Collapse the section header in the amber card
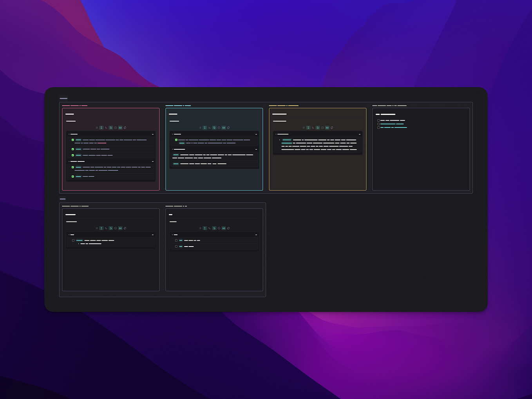532x399 pixels. point(276,134)
